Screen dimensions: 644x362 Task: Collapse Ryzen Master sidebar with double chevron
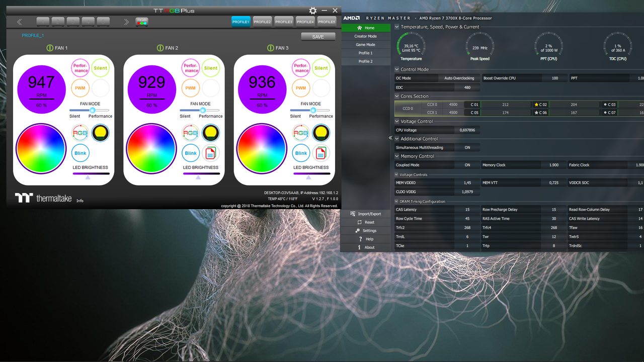click(390, 138)
